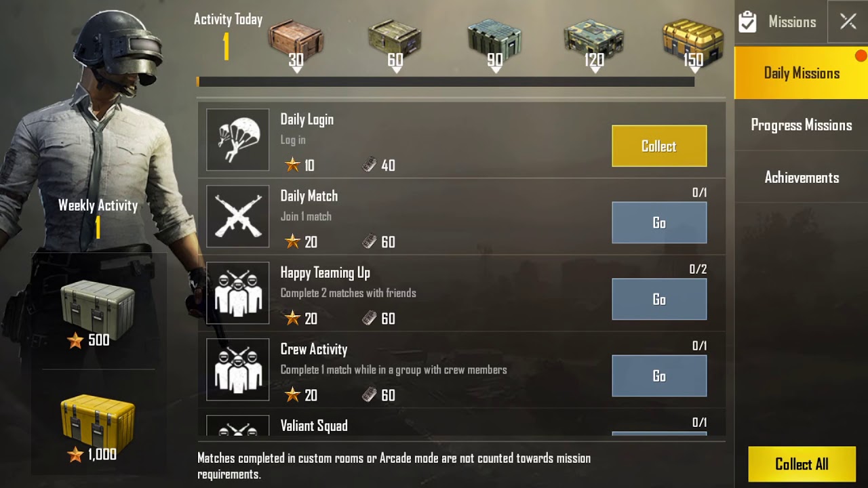Go to the Crew Activity mission

coord(659,375)
